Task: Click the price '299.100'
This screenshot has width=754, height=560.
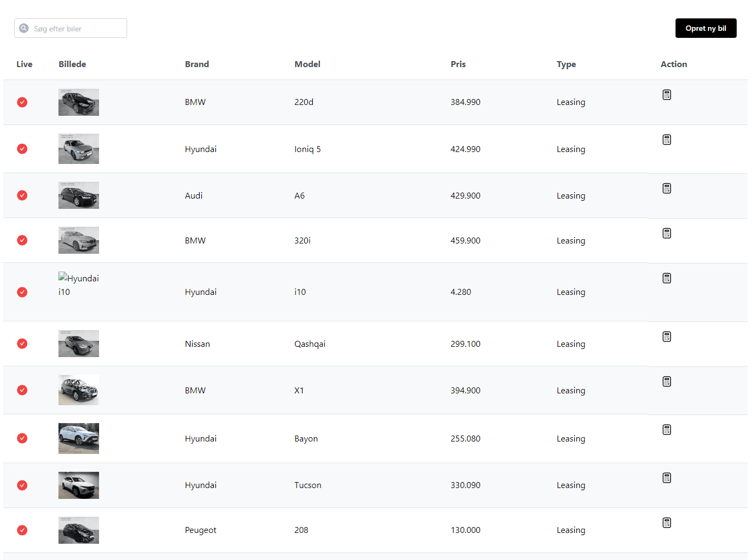Action: (x=465, y=344)
